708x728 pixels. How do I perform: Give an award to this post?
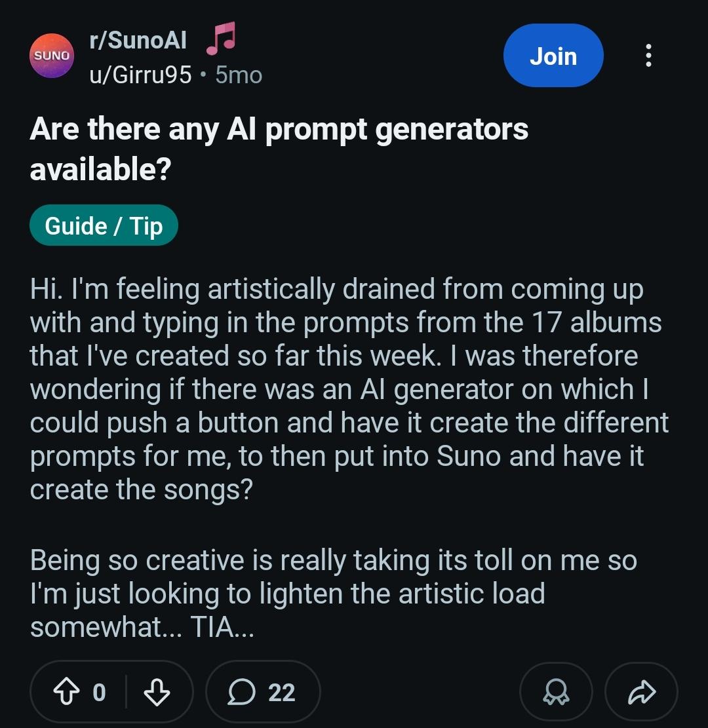point(555,693)
